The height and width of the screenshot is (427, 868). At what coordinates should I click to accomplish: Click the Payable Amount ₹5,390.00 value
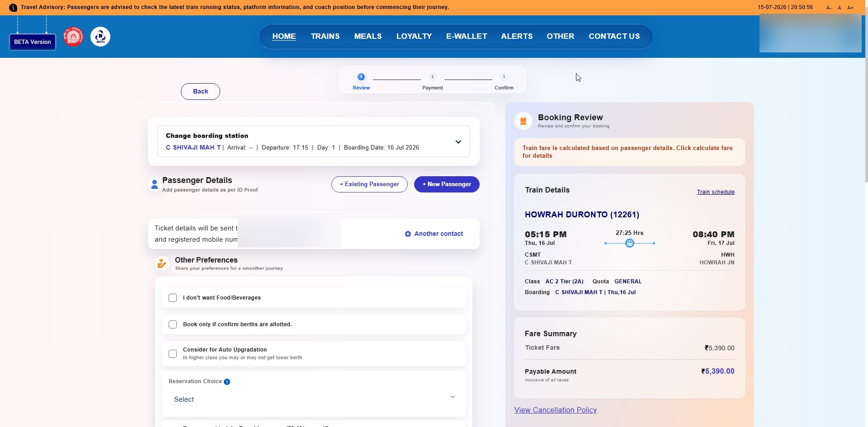pos(718,371)
